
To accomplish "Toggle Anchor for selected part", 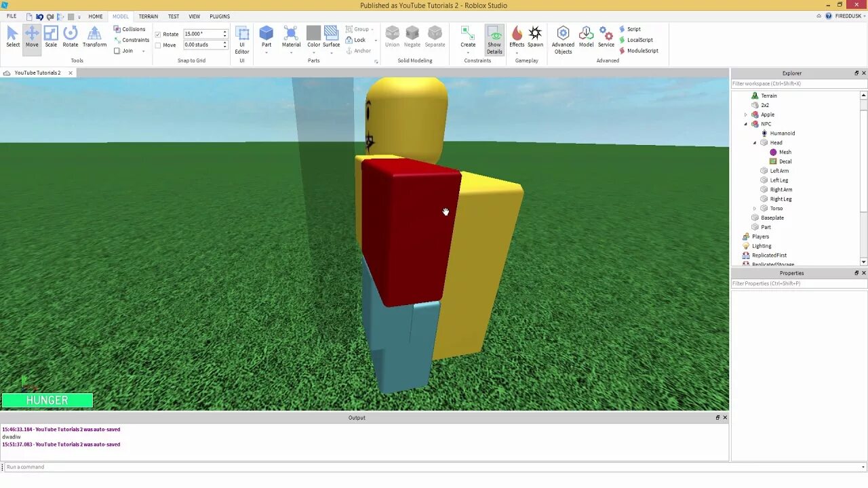I will 358,51.
